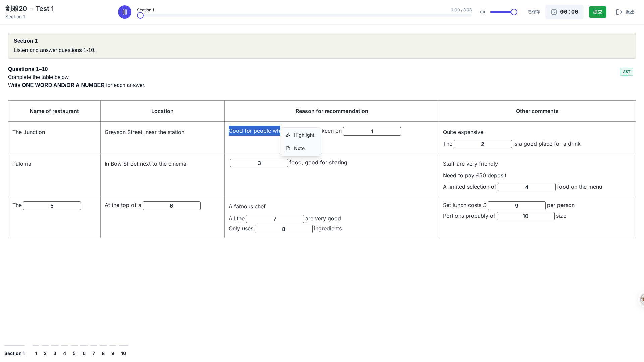This screenshot has width=644, height=362.
Task: Click answer field 1
Action: (x=372, y=131)
